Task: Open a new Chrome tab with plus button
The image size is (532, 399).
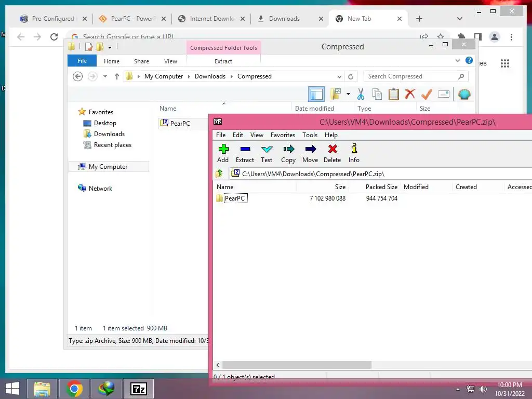Action: (x=419, y=19)
